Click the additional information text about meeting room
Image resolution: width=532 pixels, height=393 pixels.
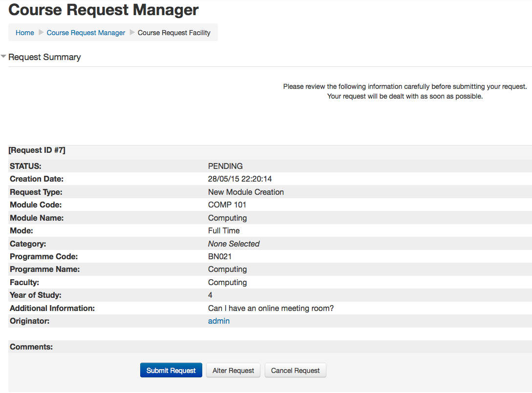point(271,308)
